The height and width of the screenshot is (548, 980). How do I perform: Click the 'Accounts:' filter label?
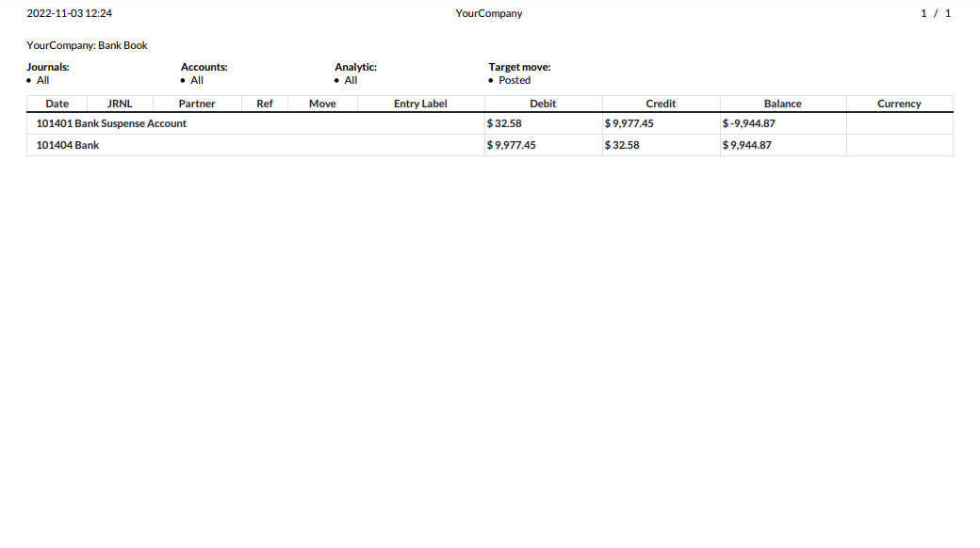(204, 67)
